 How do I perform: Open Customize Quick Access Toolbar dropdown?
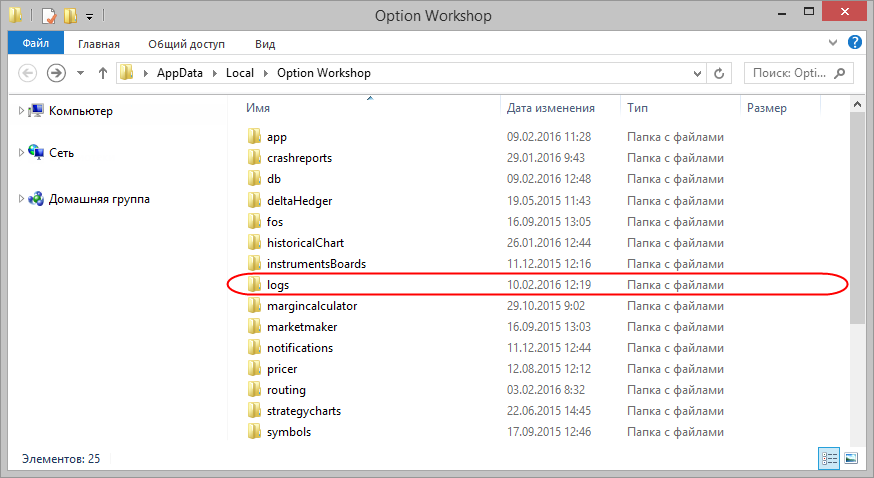pos(89,17)
